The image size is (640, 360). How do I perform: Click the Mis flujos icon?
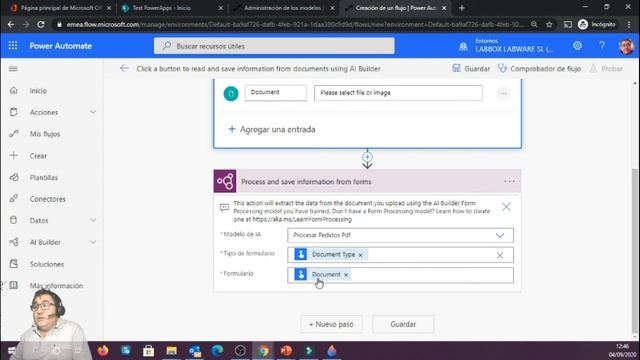point(13,133)
